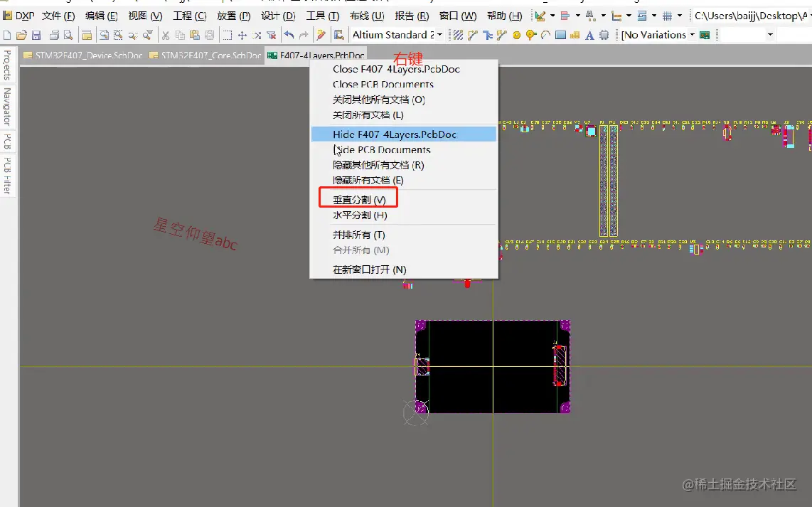Click the Clear Filter funnel icon
The image size is (812, 507).
point(272,36)
